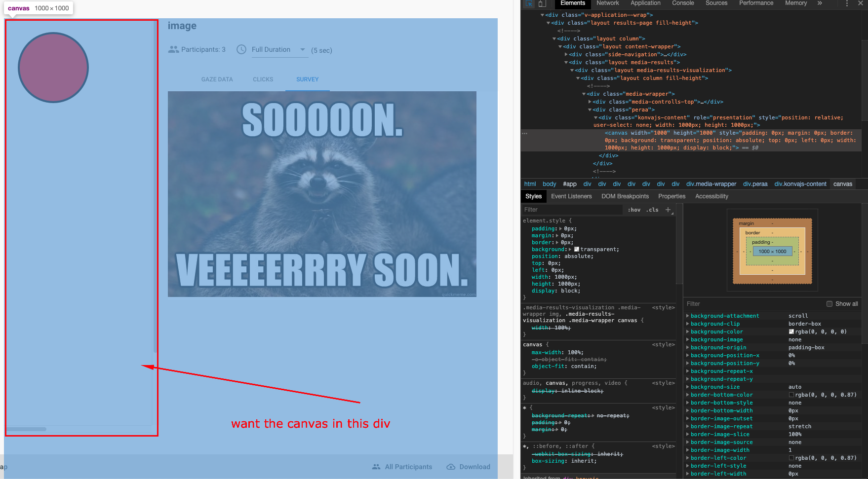The width and height of the screenshot is (868, 479).
Task: Select the Elements tab
Action: point(572,3)
